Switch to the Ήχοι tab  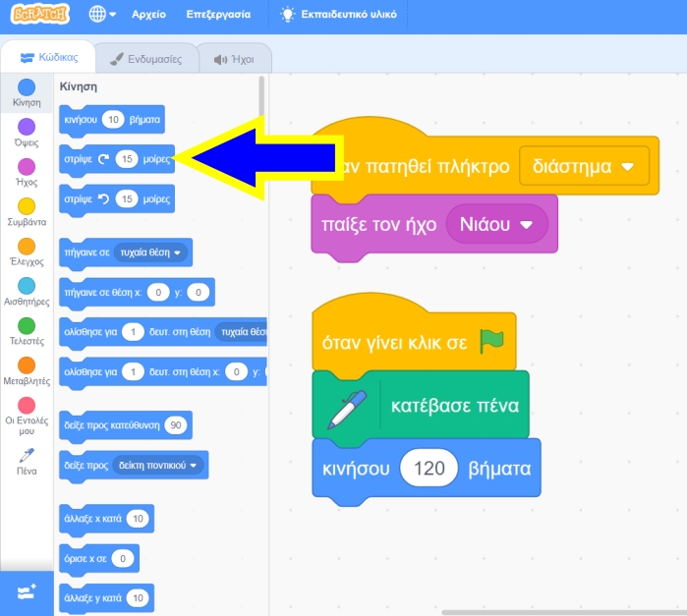[x=234, y=58]
